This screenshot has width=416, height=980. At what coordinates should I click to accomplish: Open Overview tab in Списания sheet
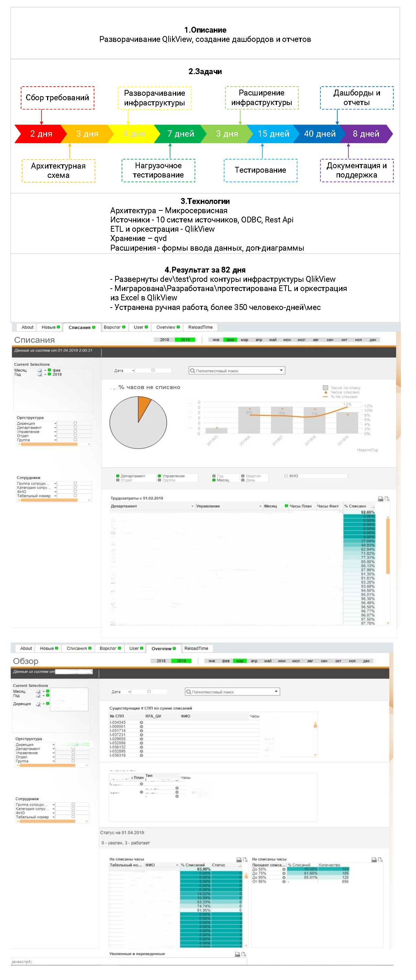[x=168, y=327]
